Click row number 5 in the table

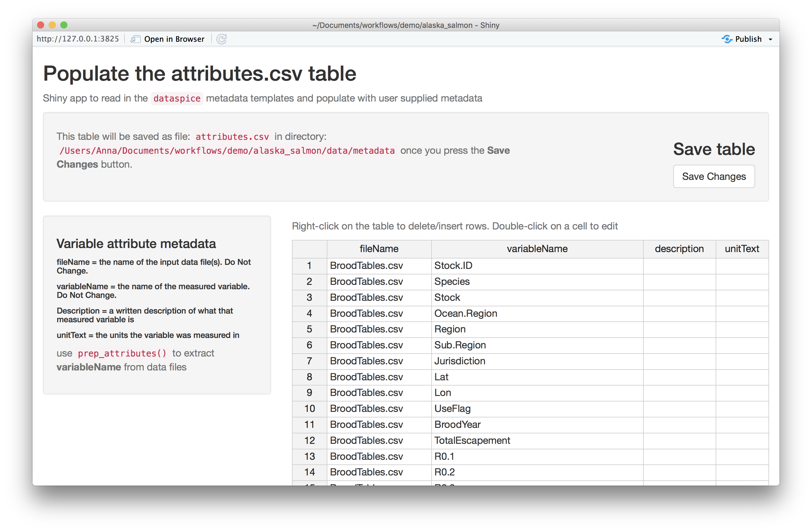pos(309,329)
